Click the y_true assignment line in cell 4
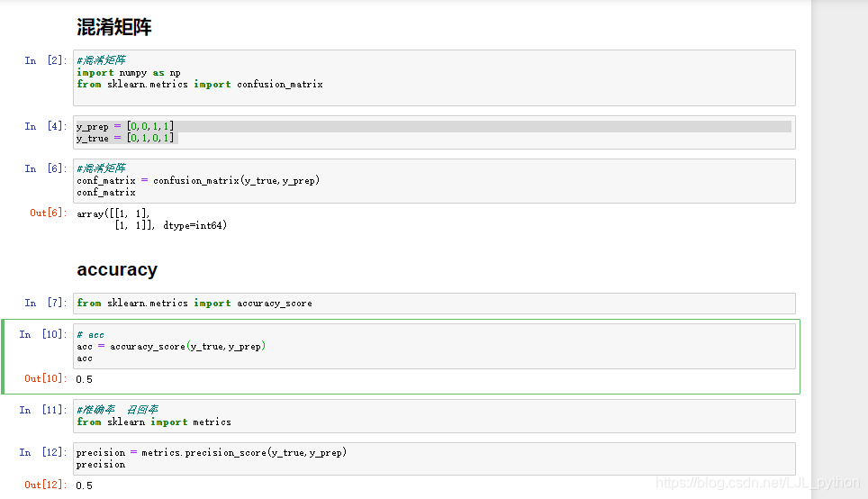Screen dimensions: 868x499 (x=125, y=138)
